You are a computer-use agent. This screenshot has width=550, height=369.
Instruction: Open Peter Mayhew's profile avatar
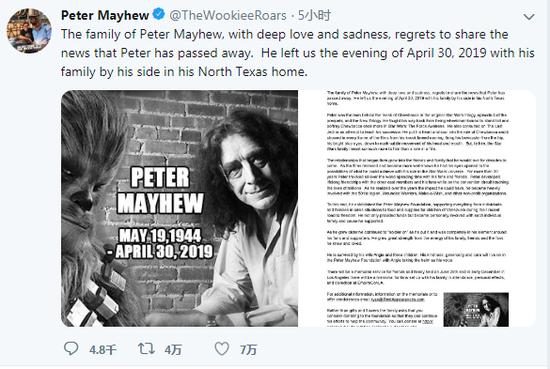pyautogui.click(x=29, y=31)
